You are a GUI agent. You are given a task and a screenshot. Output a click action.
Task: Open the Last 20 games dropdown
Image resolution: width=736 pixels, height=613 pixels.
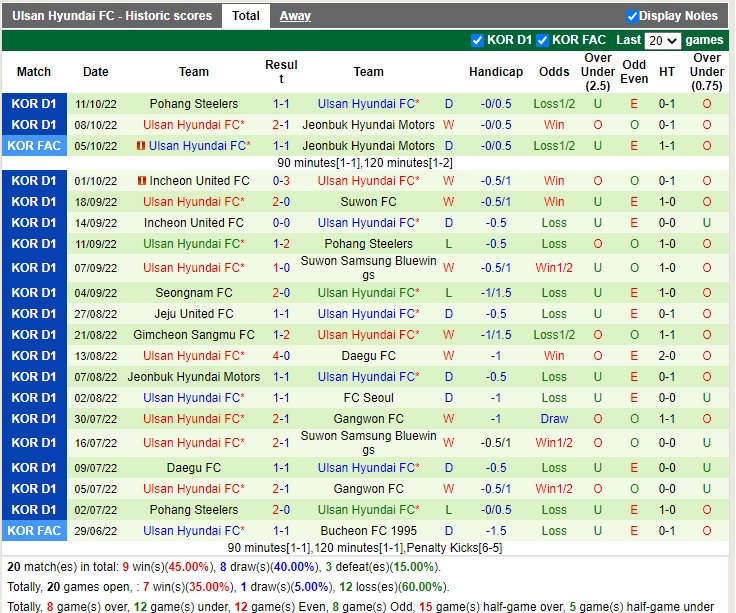(662, 40)
